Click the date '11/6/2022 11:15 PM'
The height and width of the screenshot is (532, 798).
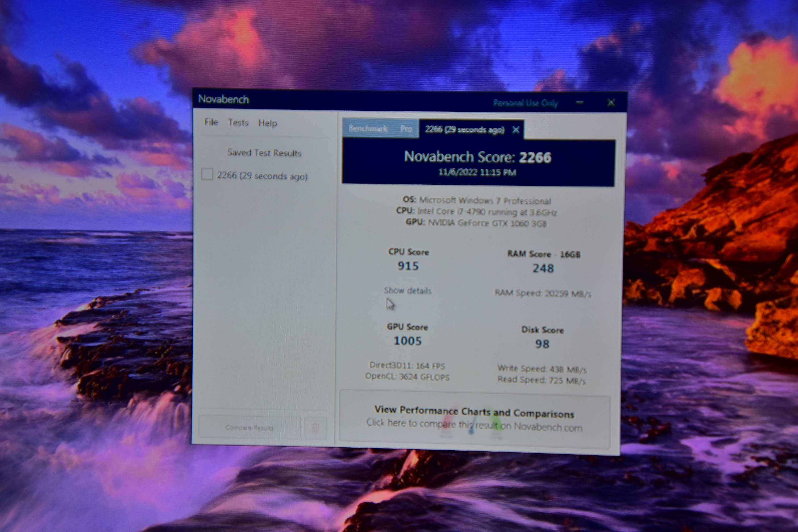477,172
